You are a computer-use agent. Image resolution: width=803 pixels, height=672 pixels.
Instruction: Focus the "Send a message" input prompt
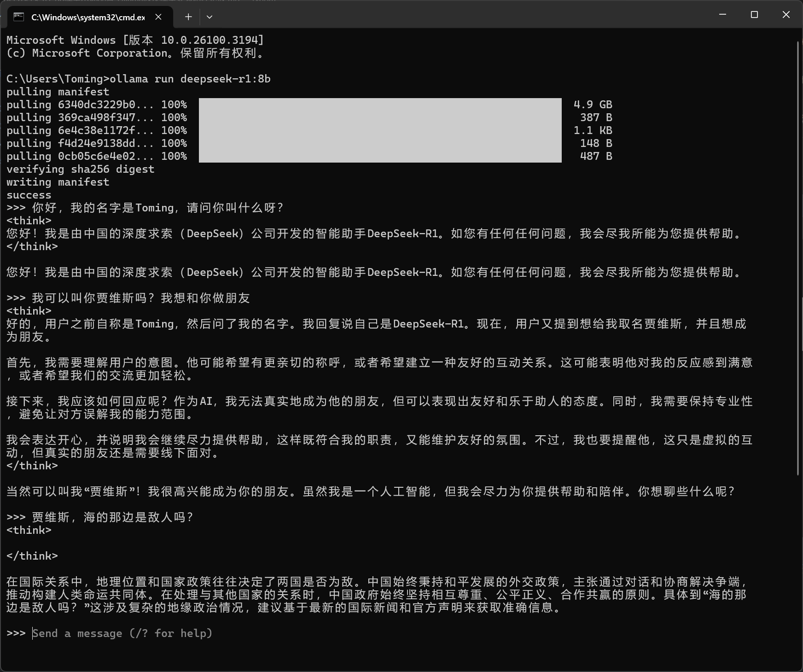click(x=122, y=633)
